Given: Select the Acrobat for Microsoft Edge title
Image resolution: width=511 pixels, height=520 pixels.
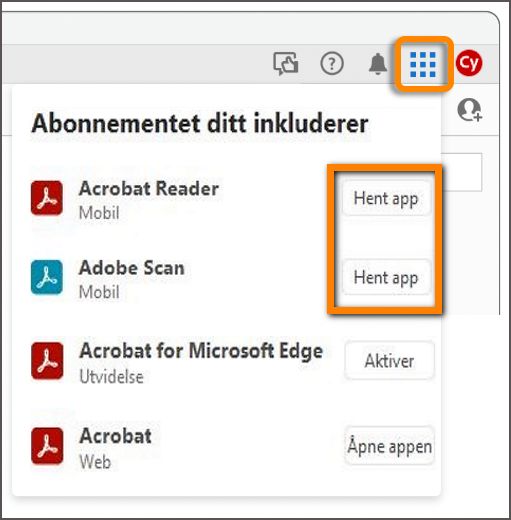Looking at the screenshot, I should tap(201, 351).
